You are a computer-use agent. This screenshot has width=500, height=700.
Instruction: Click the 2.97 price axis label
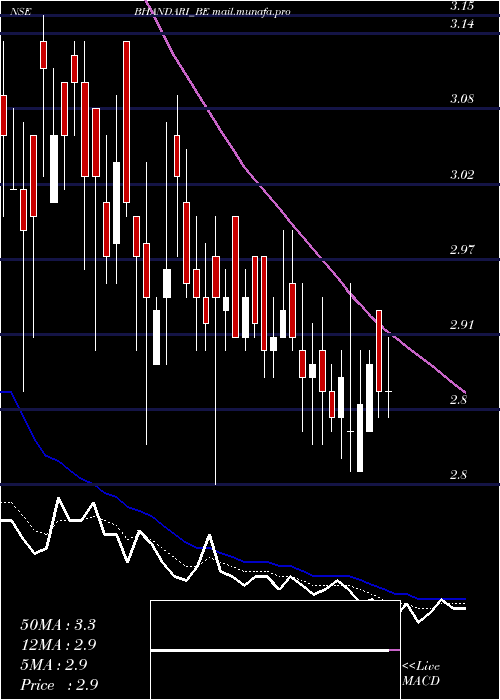click(x=462, y=249)
